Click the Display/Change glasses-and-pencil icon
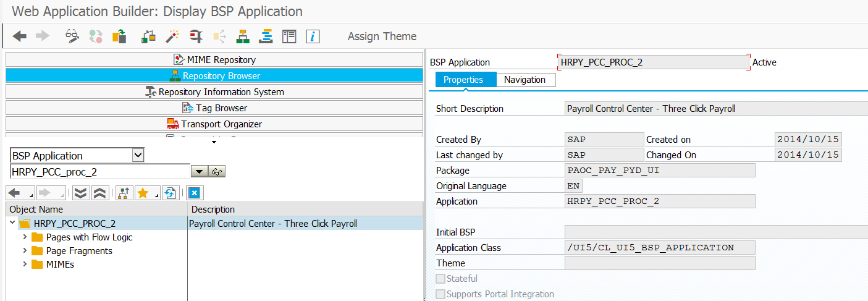 click(x=73, y=36)
